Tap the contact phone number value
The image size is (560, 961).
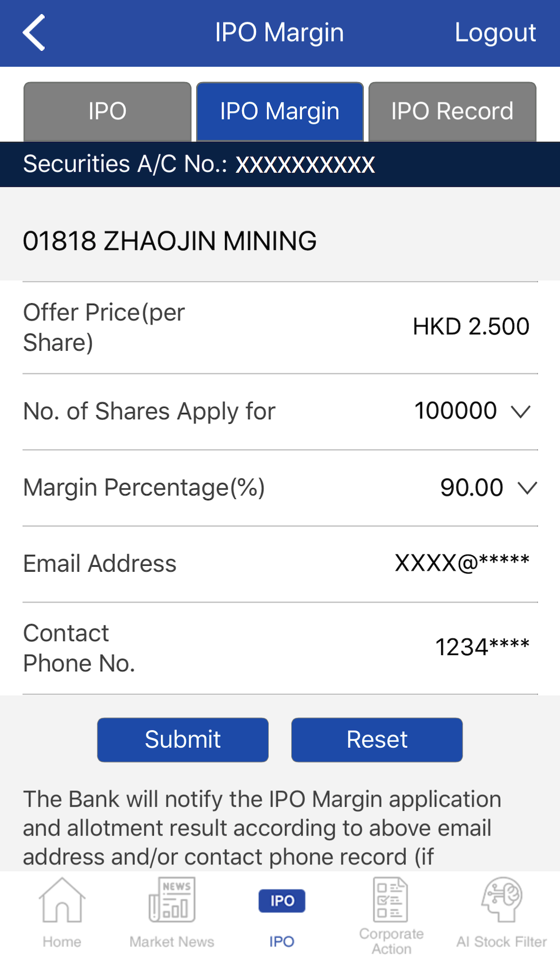click(x=482, y=647)
